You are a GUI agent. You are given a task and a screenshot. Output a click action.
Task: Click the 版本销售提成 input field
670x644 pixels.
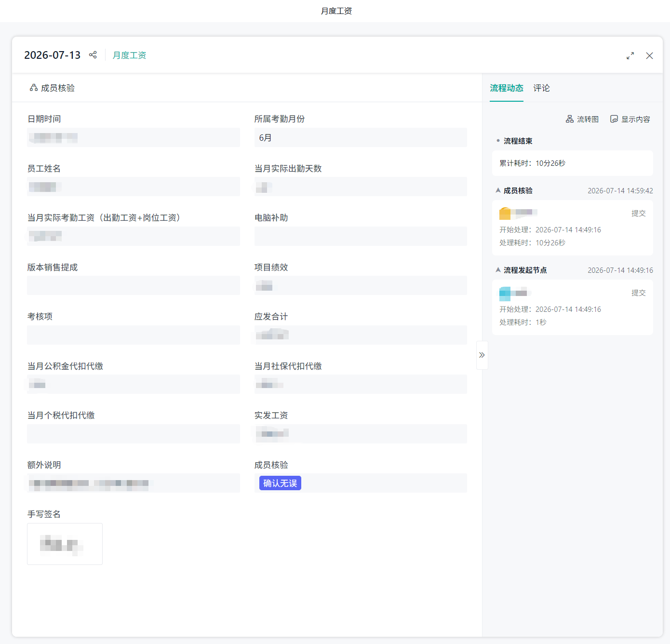134,285
